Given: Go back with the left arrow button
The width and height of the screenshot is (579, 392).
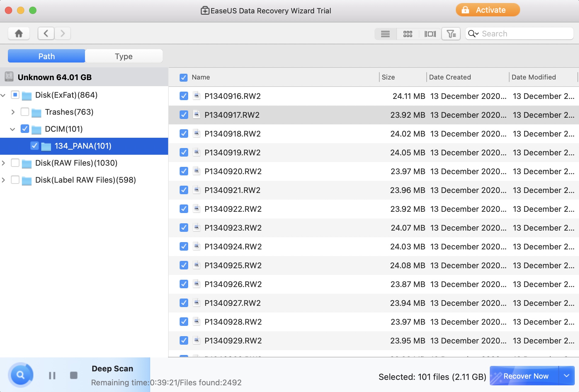Looking at the screenshot, I should [46, 33].
